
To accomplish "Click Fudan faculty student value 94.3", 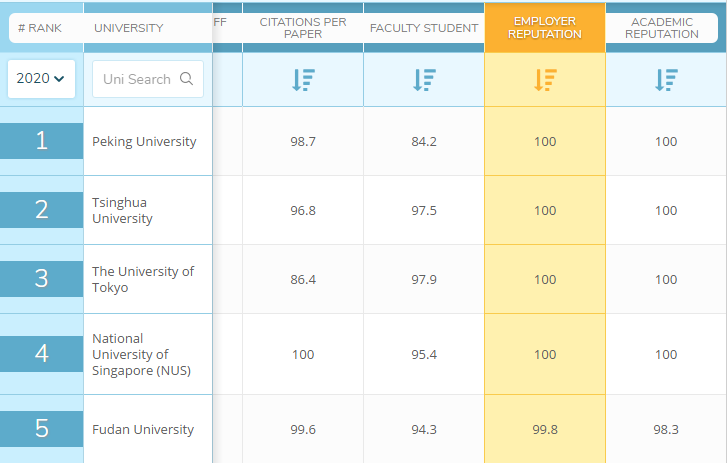I will (x=424, y=430).
